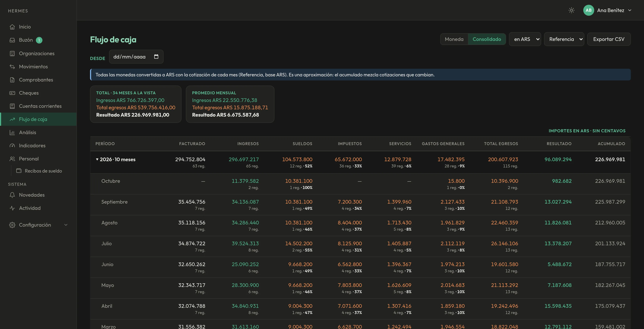Expand the Configuración submenu chevron

click(66, 225)
